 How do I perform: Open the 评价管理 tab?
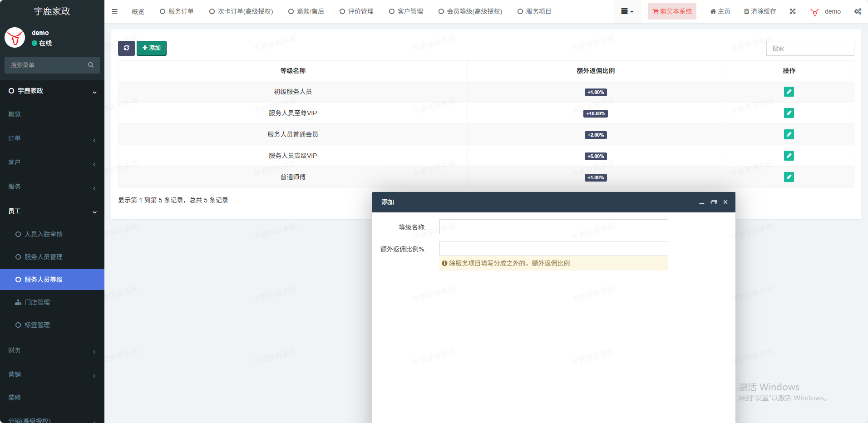click(x=356, y=11)
